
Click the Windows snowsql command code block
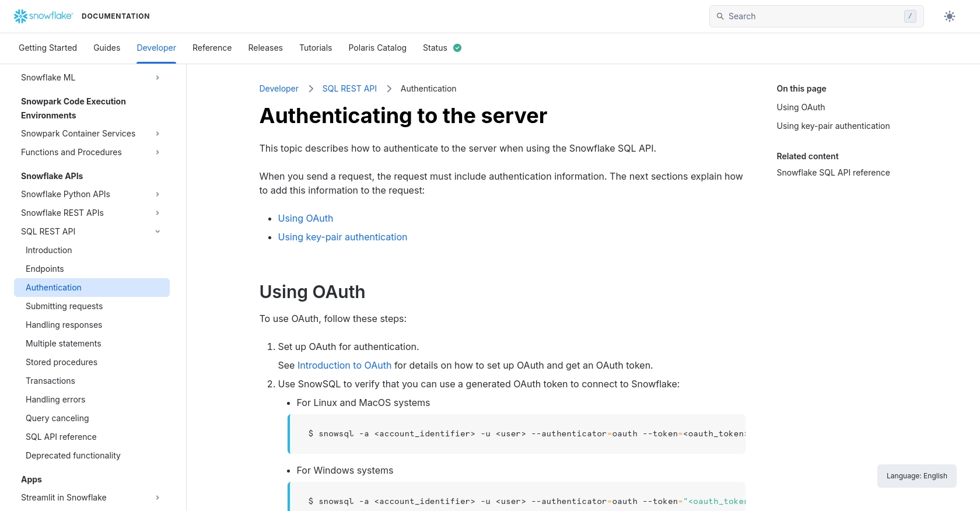tap(517, 497)
